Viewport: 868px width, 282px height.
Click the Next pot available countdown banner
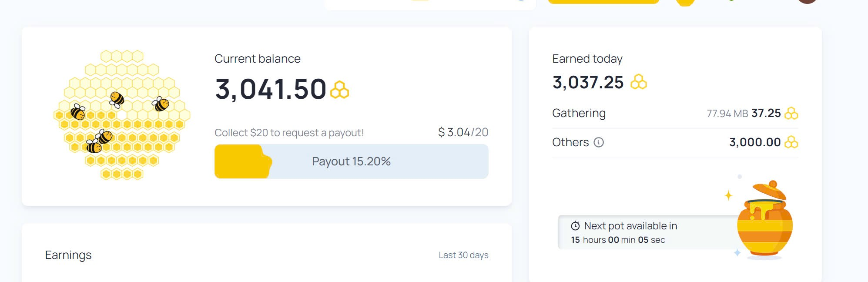[648, 232]
